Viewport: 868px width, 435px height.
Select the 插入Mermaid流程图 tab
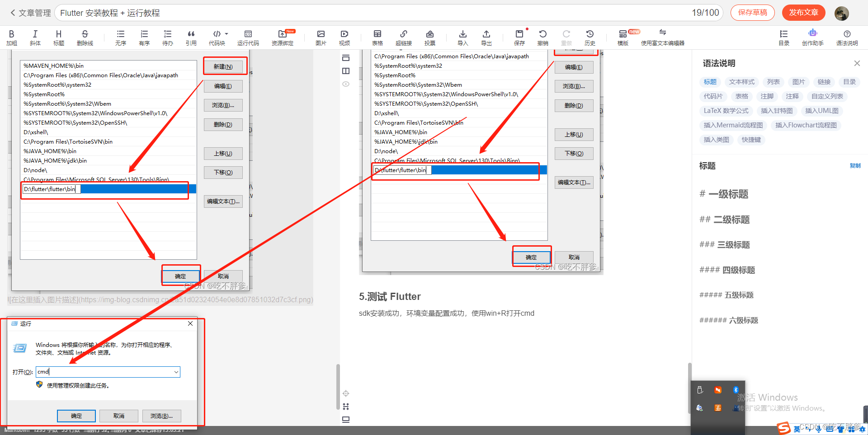pyautogui.click(x=733, y=125)
